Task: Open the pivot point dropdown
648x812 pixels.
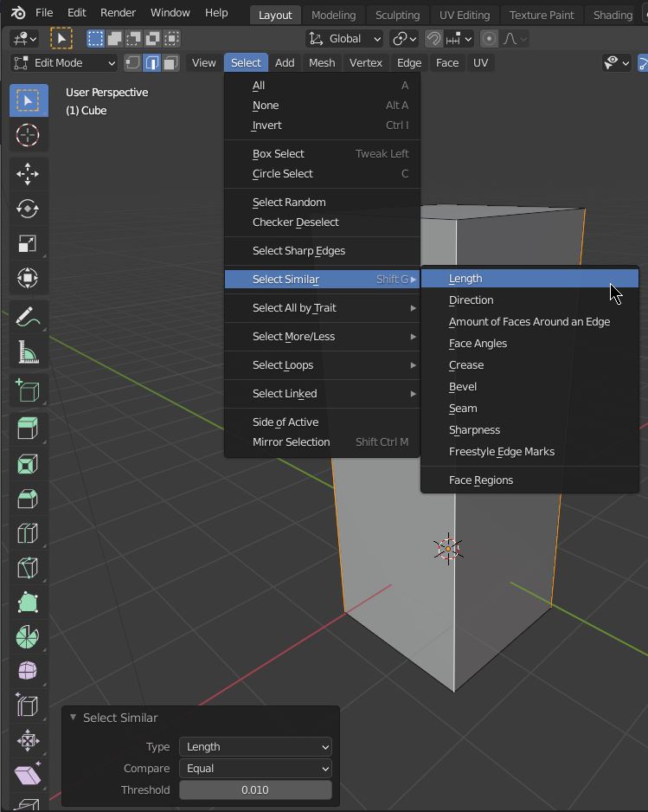Action: pyautogui.click(x=404, y=39)
